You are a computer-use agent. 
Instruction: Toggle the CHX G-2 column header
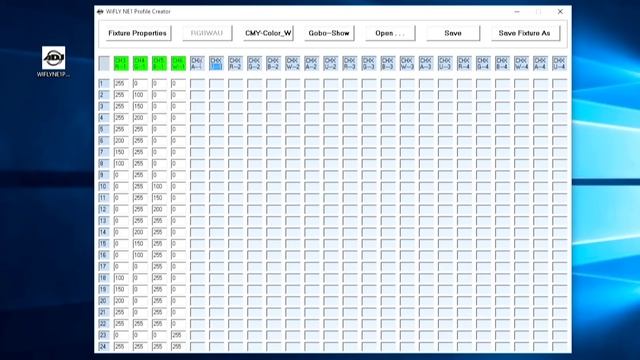tap(254, 63)
